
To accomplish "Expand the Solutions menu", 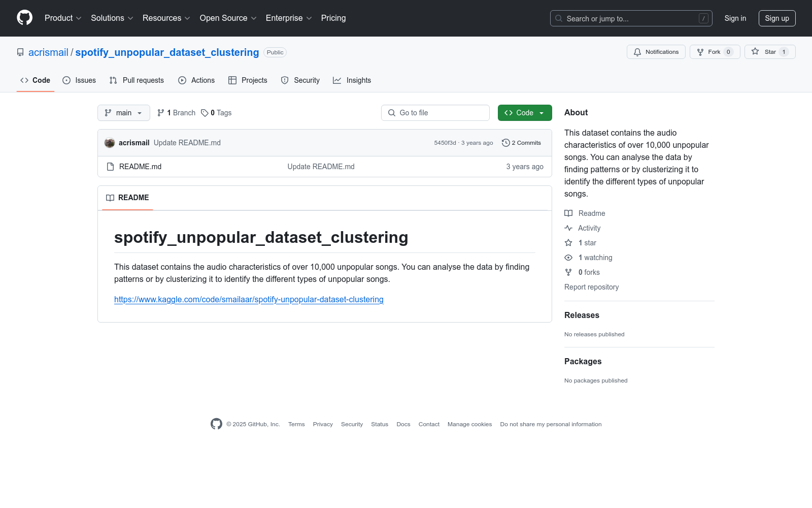I will pos(112,18).
